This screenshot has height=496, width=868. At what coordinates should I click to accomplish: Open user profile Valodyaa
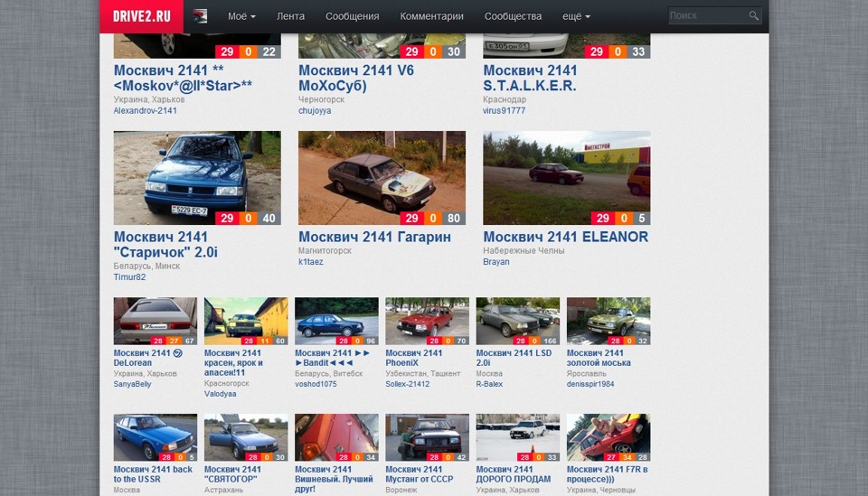(x=221, y=394)
